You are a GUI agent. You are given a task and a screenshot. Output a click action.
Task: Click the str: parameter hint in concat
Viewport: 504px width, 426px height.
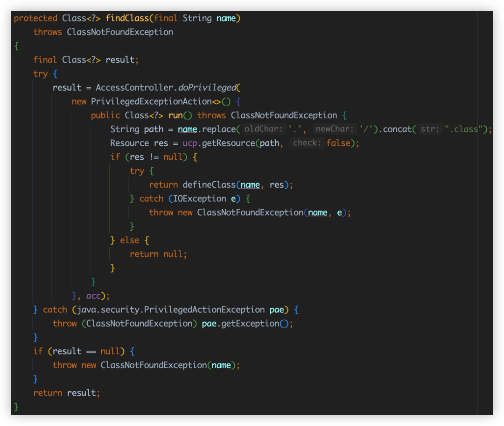[x=430, y=129]
